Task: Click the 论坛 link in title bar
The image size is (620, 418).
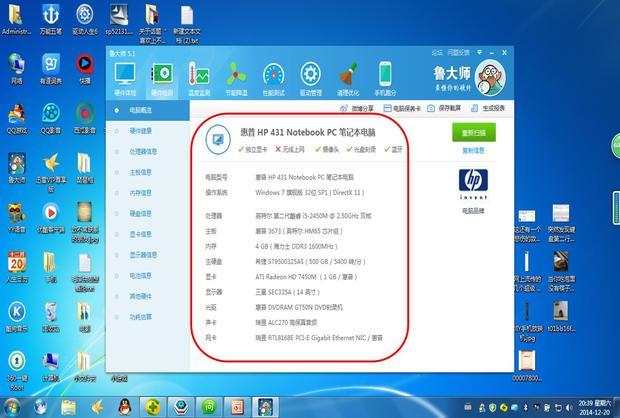Action: point(437,52)
